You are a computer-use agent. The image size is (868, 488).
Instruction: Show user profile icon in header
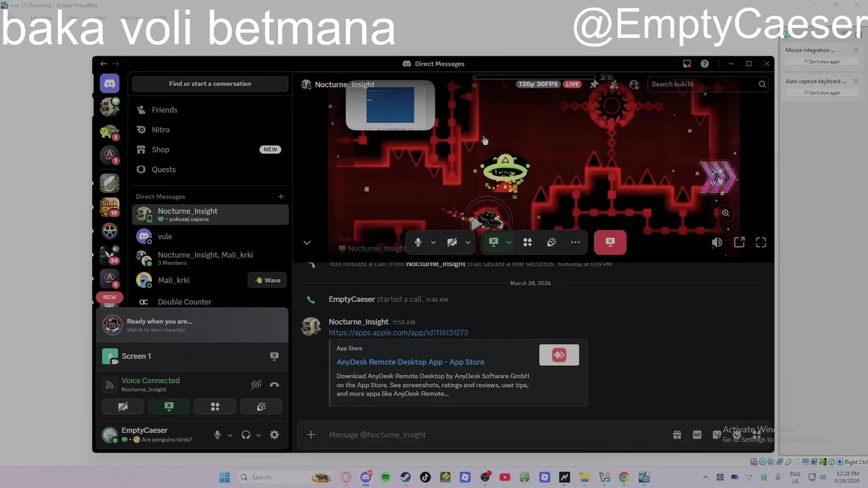click(634, 85)
